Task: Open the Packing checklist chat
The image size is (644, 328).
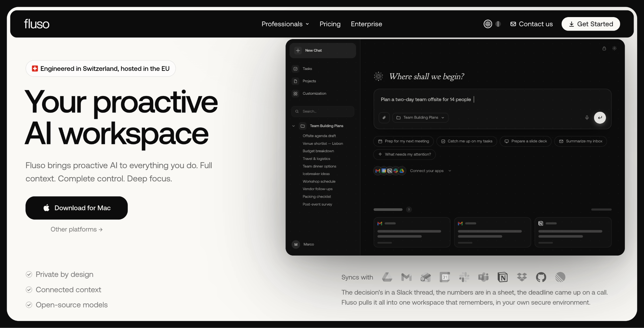Action: click(317, 197)
